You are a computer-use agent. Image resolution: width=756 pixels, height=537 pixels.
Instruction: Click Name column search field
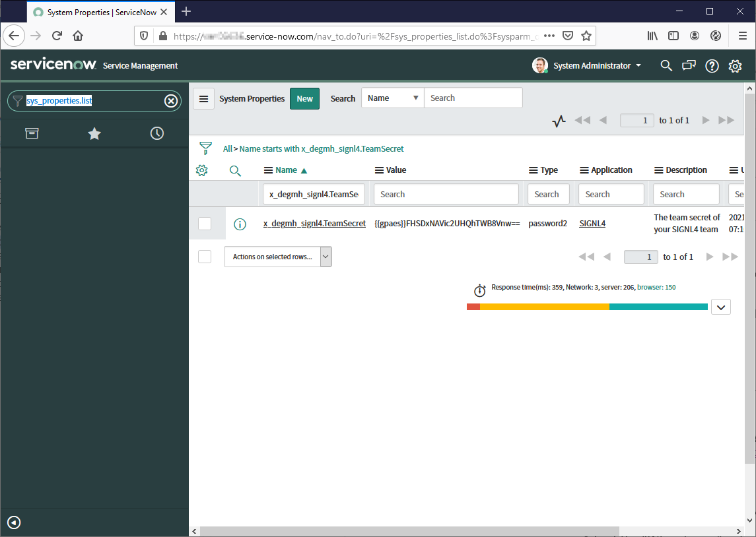(x=314, y=194)
